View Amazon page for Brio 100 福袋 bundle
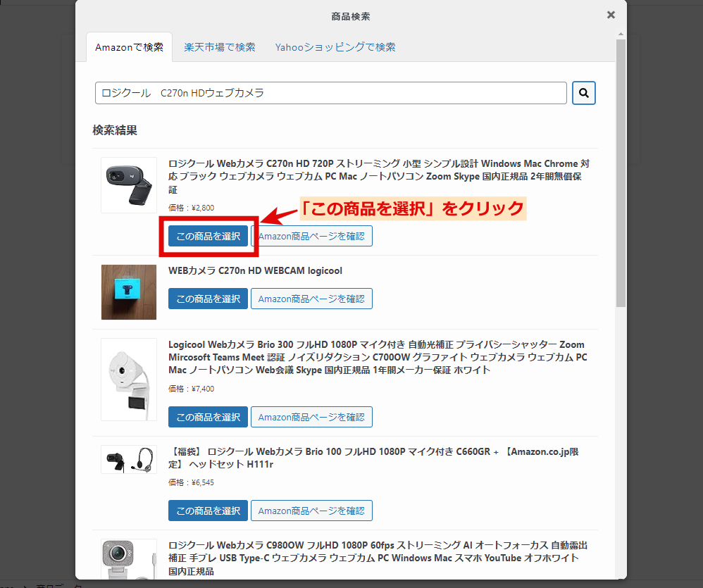Viewport: 703px width, 588px height. (311, 511)
